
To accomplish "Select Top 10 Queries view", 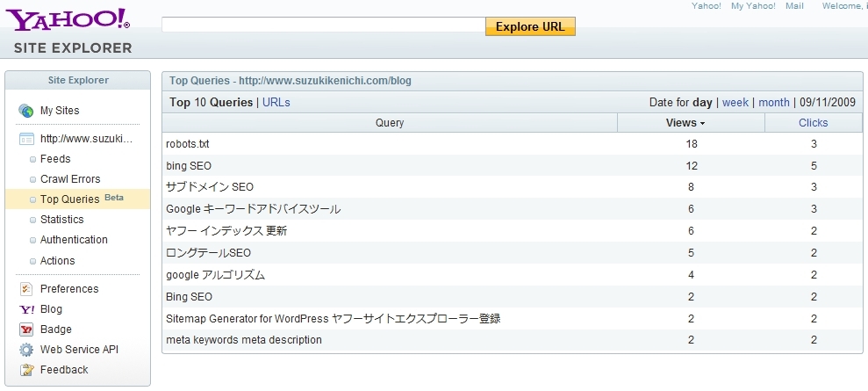I will pyautogui.click(x=211, y=103).
